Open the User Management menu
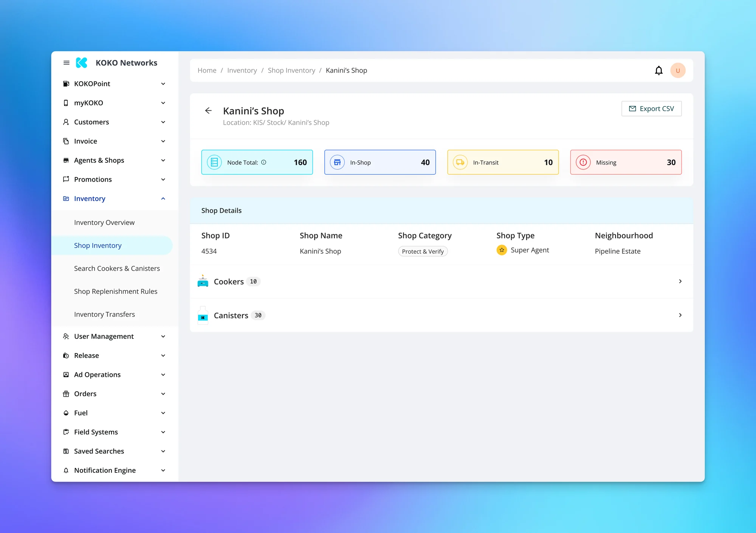The height and width of the screenshot is (533, 756). pos(114,336)
